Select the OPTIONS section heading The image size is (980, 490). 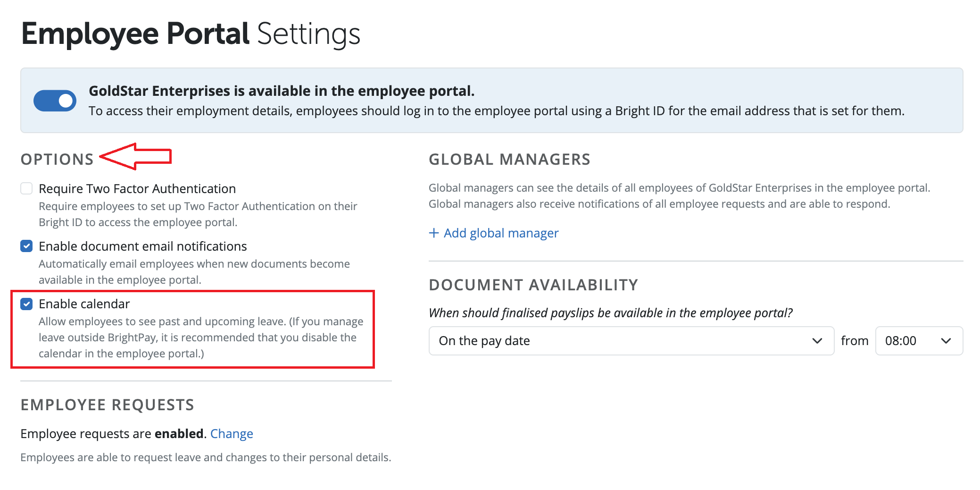click(x=57, y=159)
